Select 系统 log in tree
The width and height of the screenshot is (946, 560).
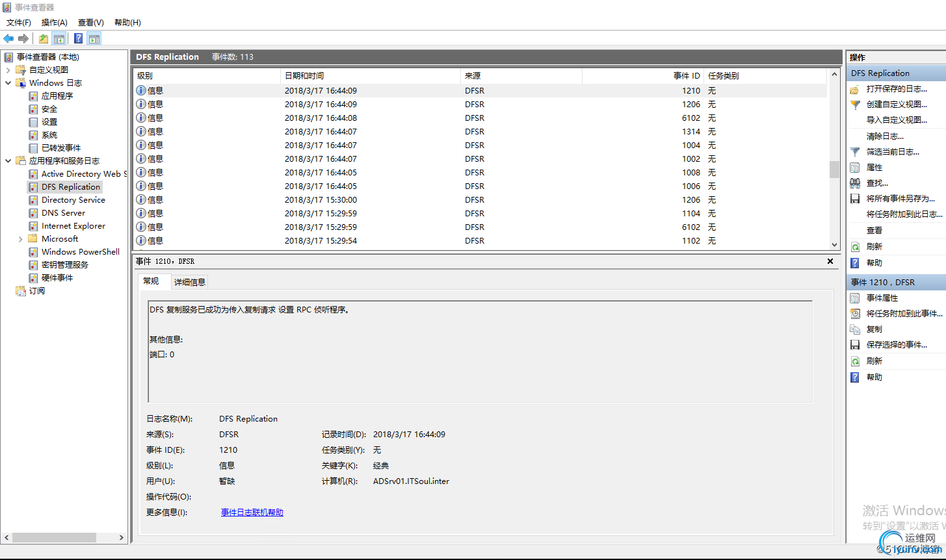(49, 135)
